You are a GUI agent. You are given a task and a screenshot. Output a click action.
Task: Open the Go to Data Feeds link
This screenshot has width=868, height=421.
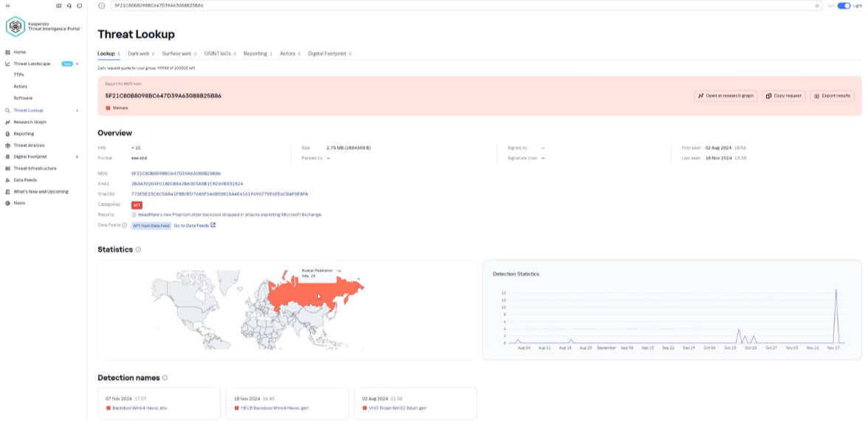191,225
